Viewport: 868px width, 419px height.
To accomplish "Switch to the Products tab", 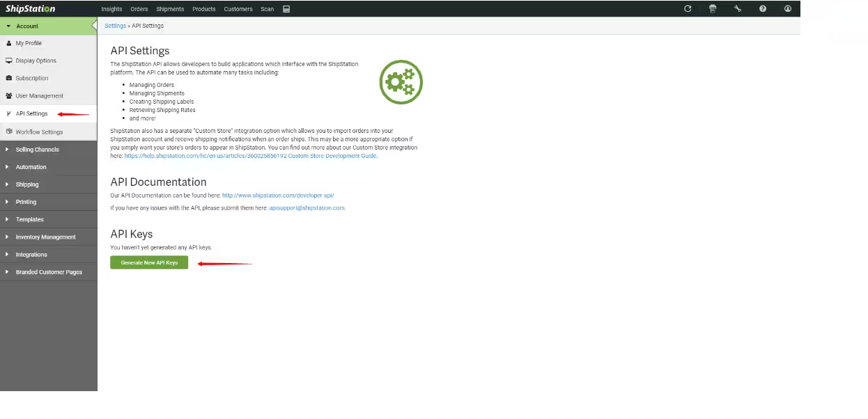I will (204, 9).
